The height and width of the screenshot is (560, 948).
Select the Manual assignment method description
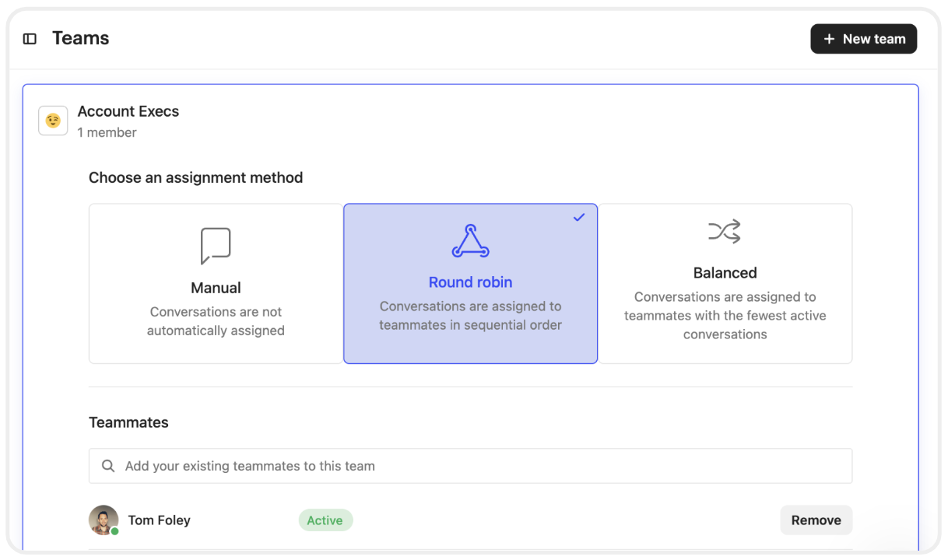click(x=216, y=321)
